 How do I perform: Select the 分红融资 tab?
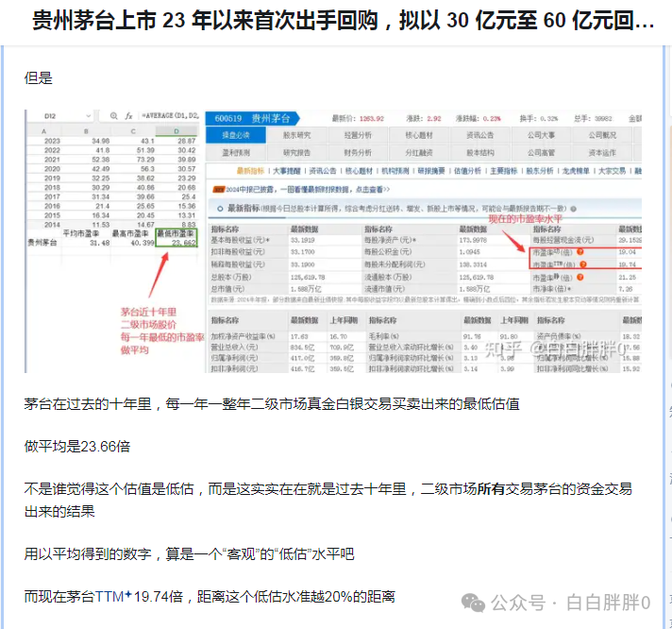[419, 153]
